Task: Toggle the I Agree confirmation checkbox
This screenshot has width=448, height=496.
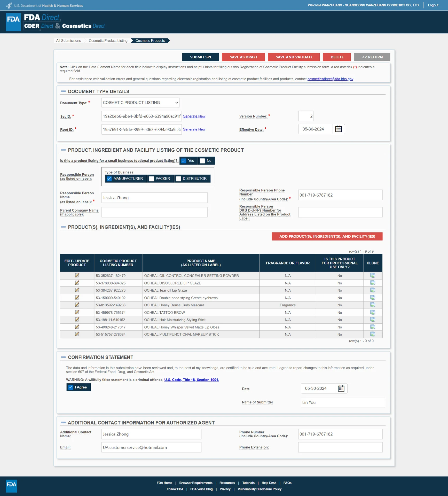Action: coord(70,387)
